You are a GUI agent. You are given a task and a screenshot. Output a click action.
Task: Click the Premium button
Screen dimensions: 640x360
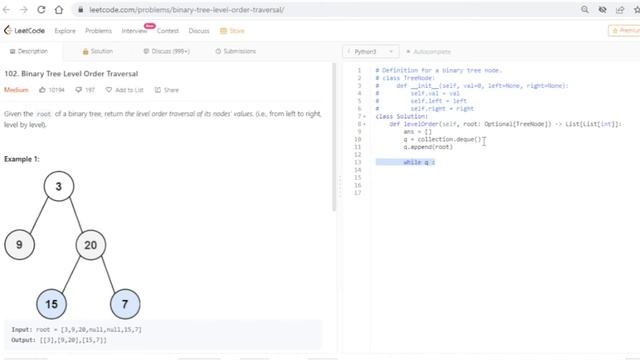click(624, 31)
